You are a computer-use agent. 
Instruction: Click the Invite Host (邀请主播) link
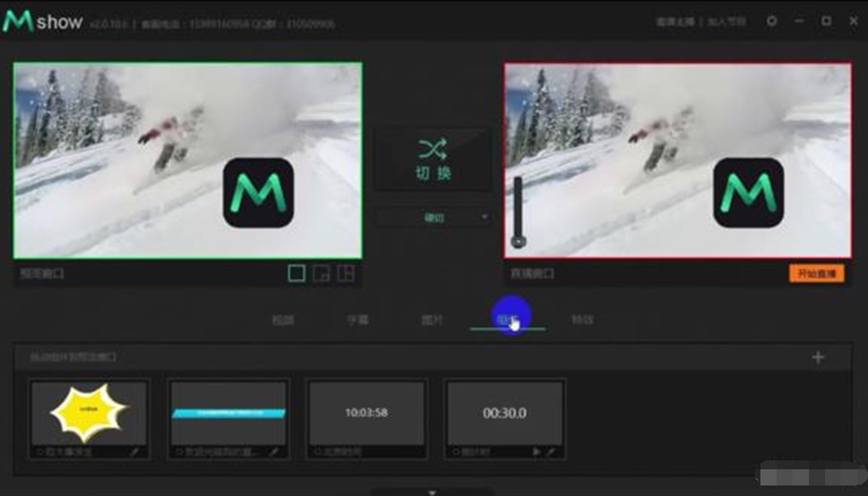675,22
